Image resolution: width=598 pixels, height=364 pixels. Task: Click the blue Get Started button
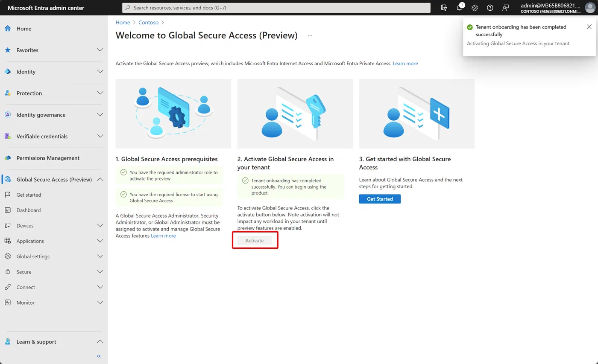pyautogui.click(x=380, y=199)
